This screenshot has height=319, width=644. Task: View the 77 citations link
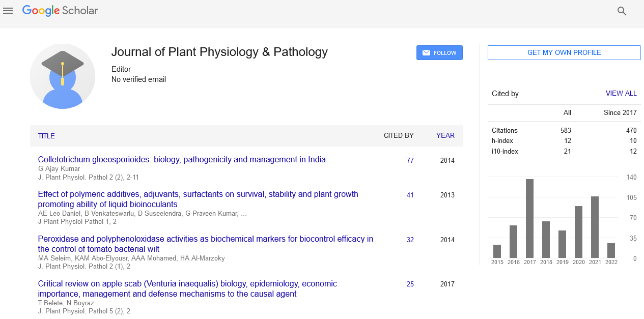click(x=410, y=160)
